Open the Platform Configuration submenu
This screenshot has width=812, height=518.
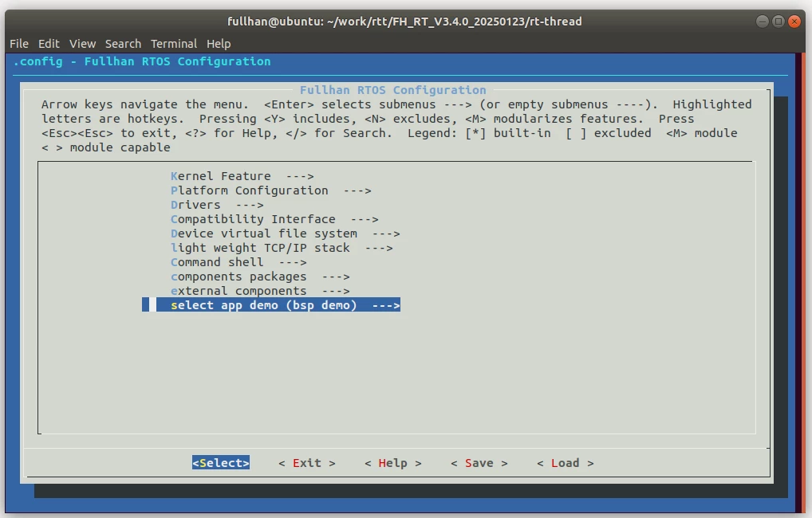271,191
